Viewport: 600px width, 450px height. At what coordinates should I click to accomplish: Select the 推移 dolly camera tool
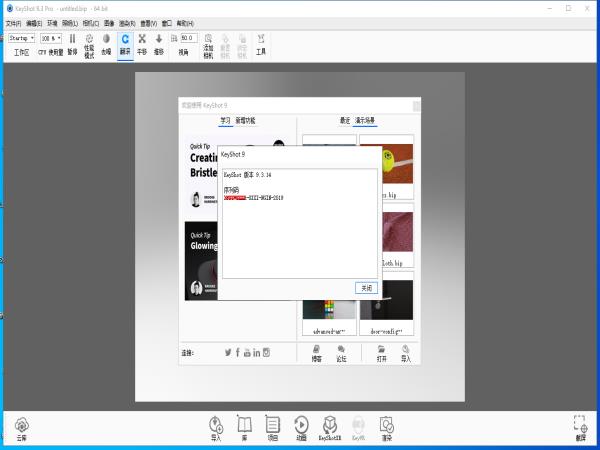[x=159, y=39]
